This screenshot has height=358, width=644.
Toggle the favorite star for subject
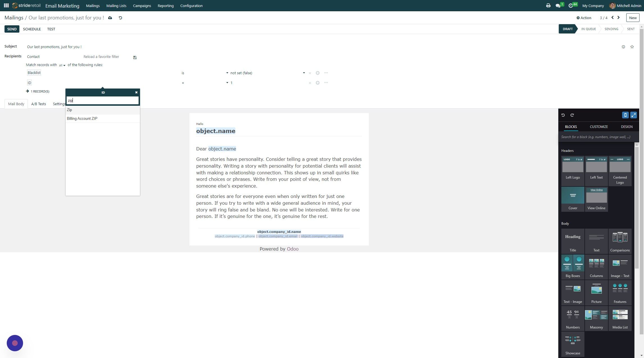632,47
